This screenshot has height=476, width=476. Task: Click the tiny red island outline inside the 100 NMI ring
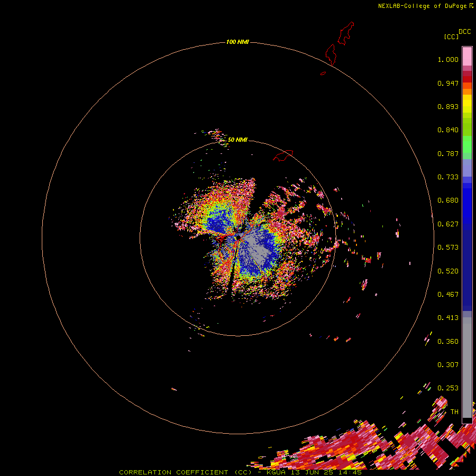[323, 73]
